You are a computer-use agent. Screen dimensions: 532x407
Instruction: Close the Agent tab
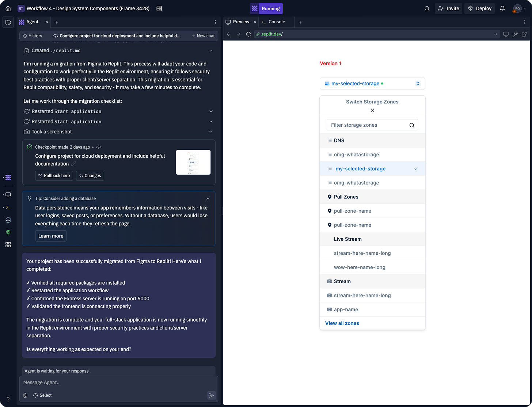47,22
